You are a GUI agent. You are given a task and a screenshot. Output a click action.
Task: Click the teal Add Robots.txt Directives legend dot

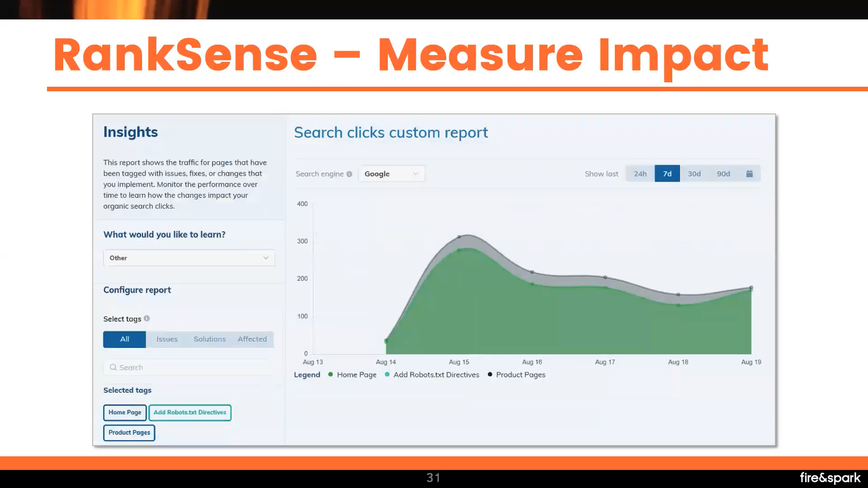pos(387,375)
